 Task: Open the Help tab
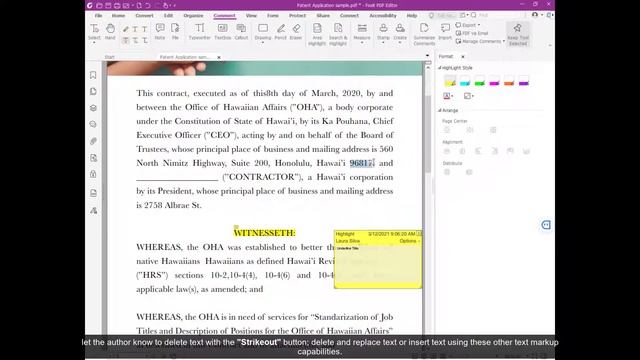click(412, 16)
